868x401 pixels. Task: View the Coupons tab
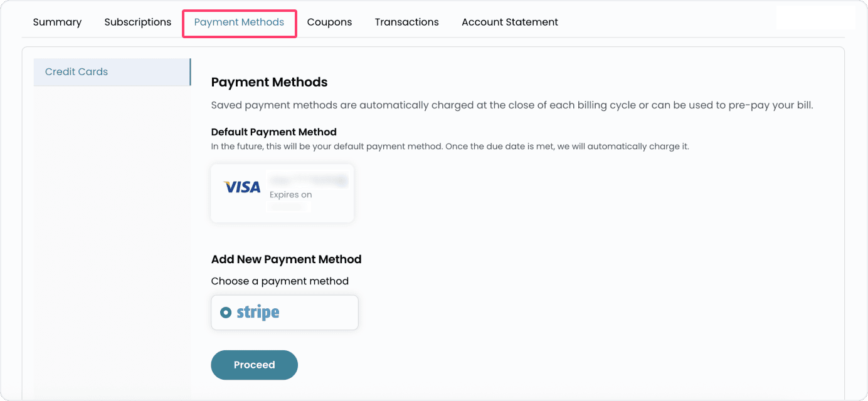[x=329, y=22]
